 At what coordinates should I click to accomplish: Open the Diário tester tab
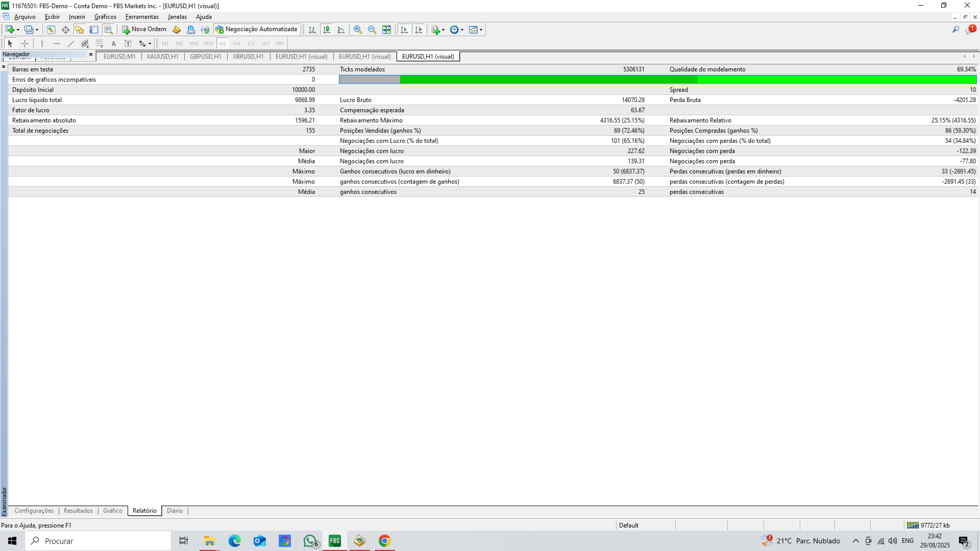click(x=175, y=511)
